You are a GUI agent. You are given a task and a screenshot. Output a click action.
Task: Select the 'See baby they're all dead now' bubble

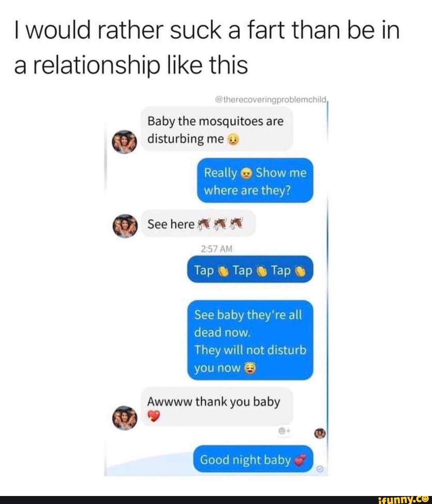(x=250, y=340)
